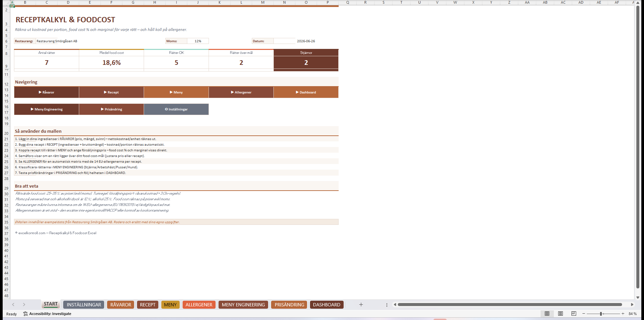
Task: Select the Normal view icon
Action: [x=547, y=314]
